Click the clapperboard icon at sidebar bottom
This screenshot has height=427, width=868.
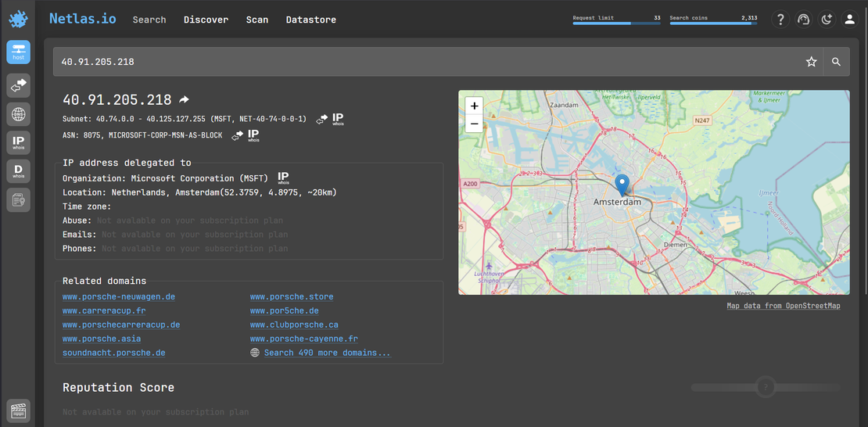coord(18,411)
